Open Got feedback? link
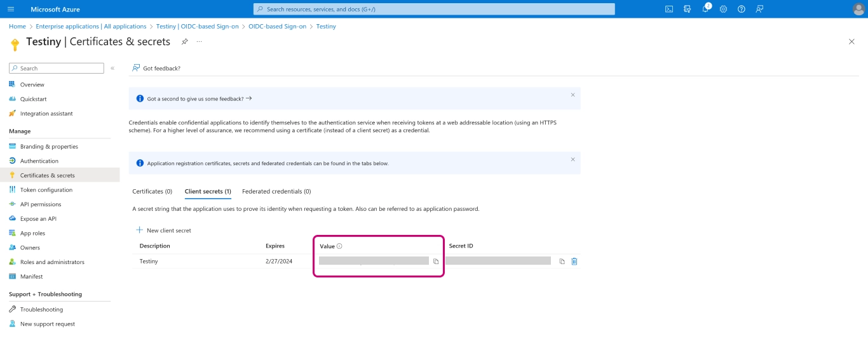The height and width of the screenshot is (346, 868). click(156, 68)
